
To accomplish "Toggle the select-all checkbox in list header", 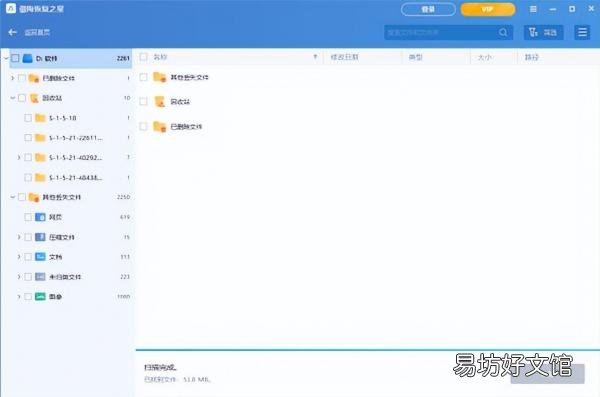I will pyautogui.click(x=143, y=57).
